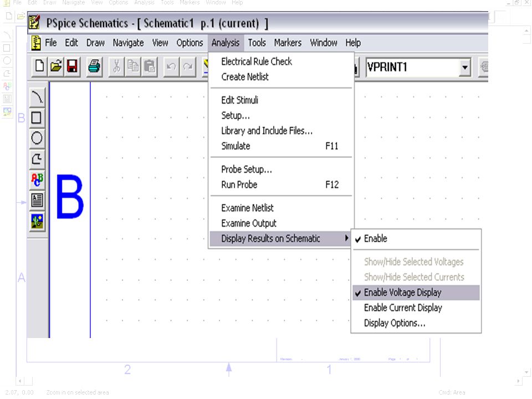Open the Help menu
This screenshot has height=399, width=532.
[x=353, y=43]
